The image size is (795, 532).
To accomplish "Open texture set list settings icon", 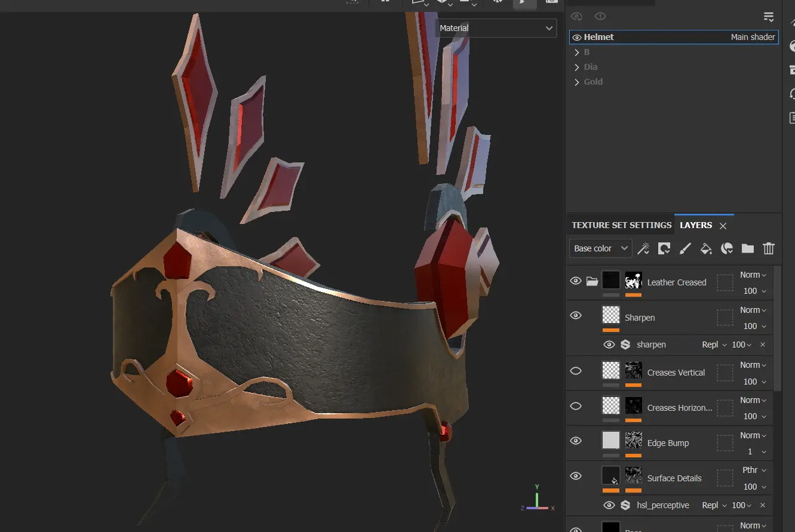I will pos(769,17).
